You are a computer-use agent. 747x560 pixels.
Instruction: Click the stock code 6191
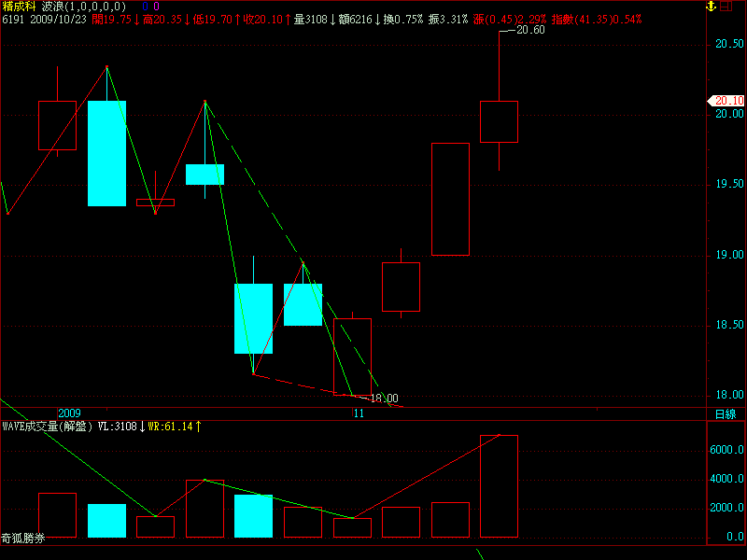(x=13, y=20)
